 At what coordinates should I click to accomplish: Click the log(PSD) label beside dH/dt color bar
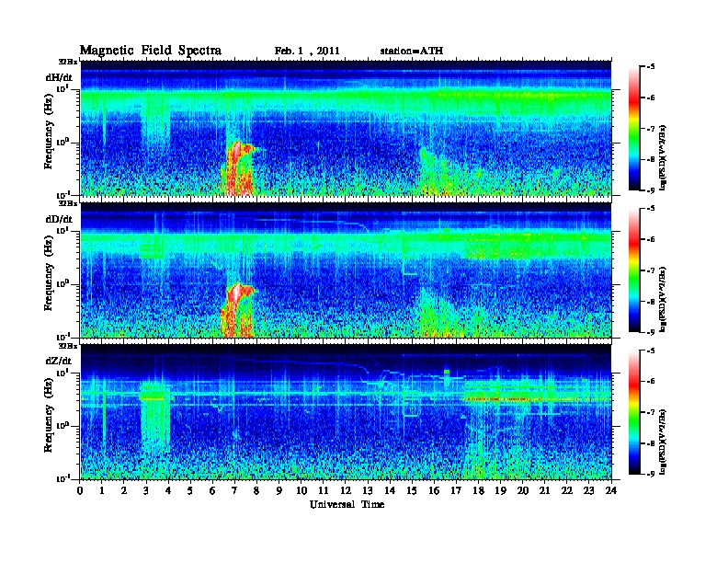663,157
